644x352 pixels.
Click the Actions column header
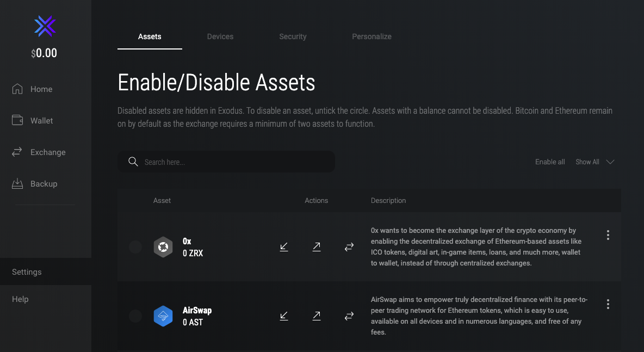point(316,200)
